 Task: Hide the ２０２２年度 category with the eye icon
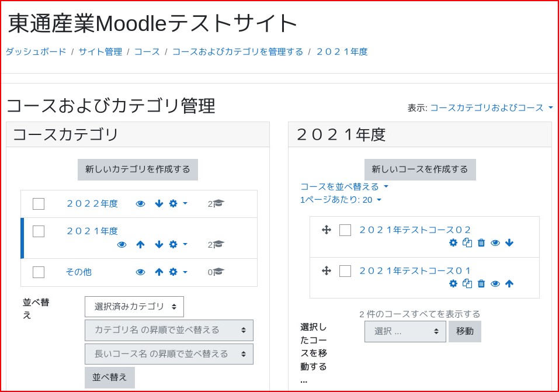(x=140, y=204)
